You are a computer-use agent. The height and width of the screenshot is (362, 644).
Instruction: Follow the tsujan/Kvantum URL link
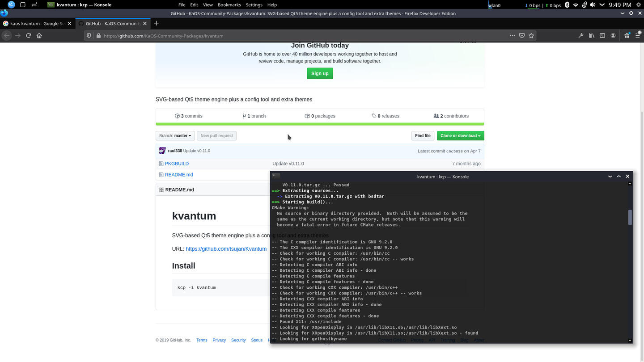click(x=226, y=249)
